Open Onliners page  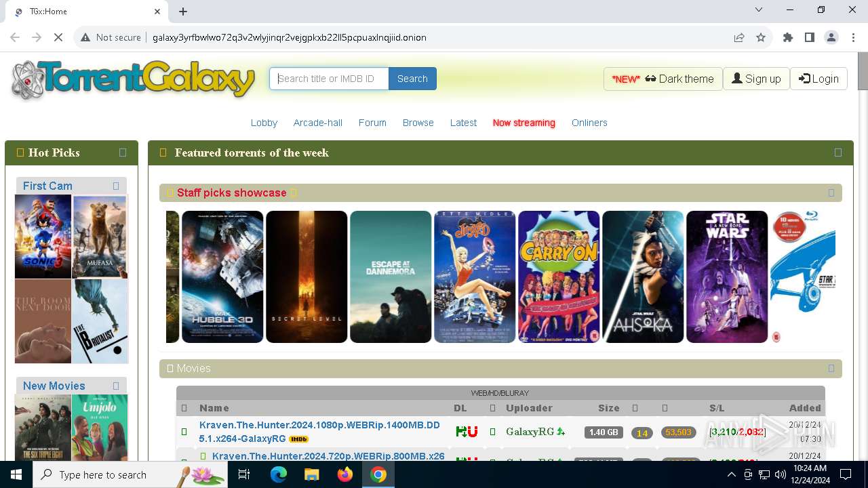coord(589,123)
